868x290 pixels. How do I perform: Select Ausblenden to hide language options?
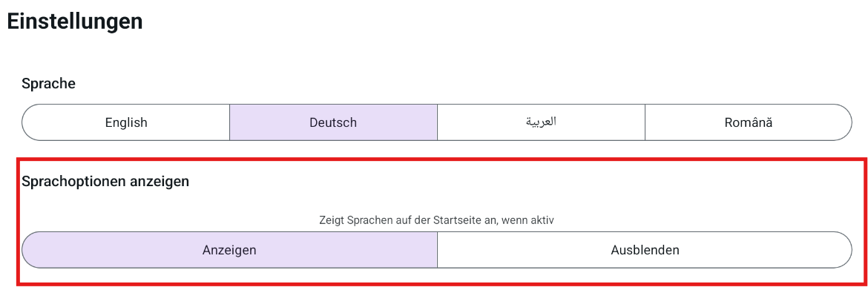click(645, 250)
